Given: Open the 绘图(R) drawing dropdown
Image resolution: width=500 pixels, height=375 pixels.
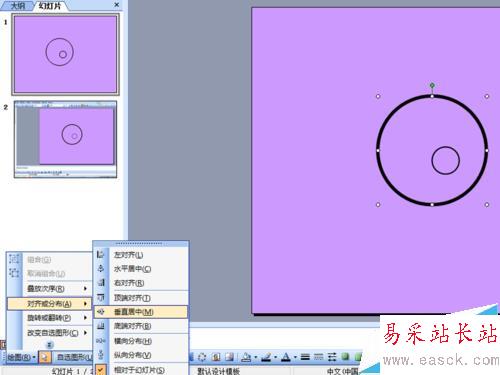Looking at the screenshot, I should pos(21,357).
